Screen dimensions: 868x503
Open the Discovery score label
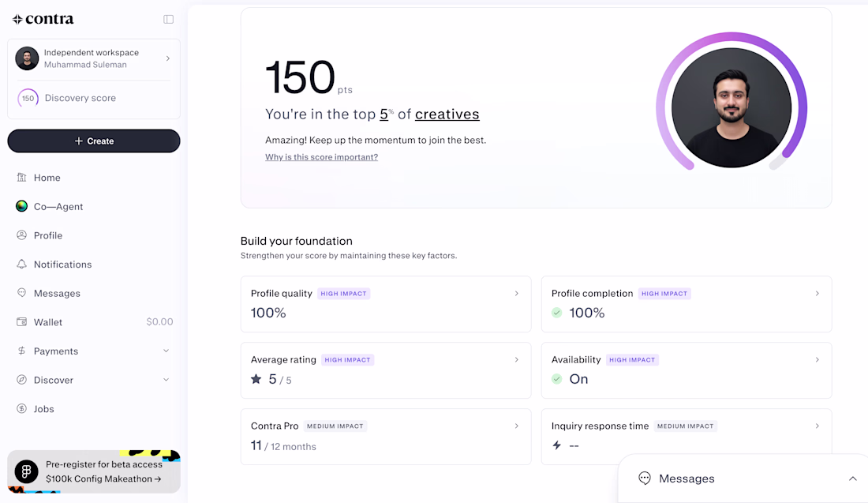point(80,98)
